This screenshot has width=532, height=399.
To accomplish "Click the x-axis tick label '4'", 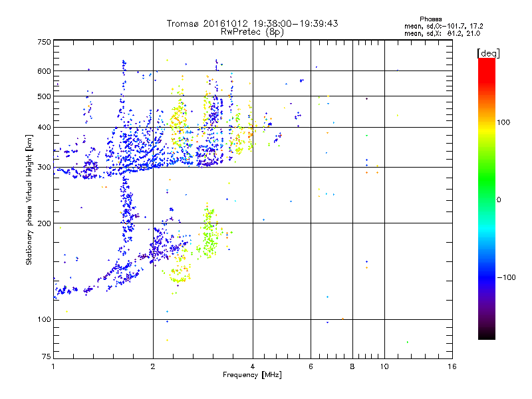I will [x=253, y=366].
